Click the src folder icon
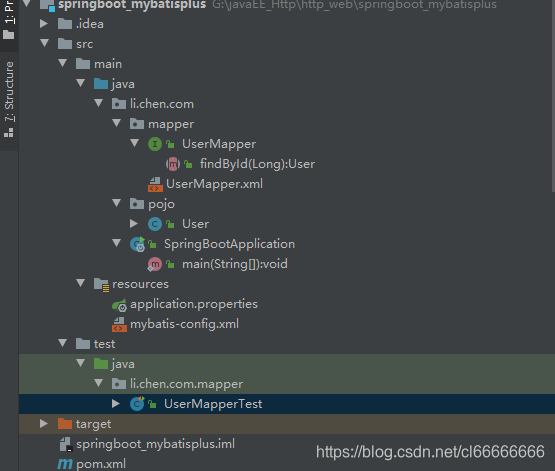The image size is (555, 471). point(65,44)
